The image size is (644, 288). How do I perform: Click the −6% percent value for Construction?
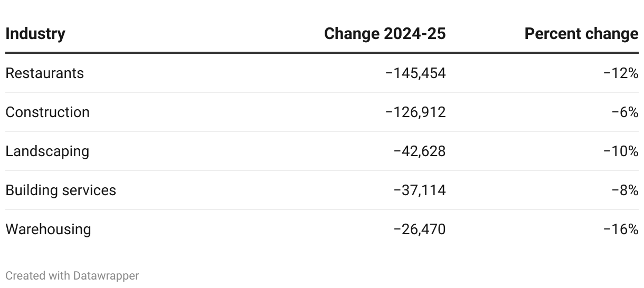point(625,112)
